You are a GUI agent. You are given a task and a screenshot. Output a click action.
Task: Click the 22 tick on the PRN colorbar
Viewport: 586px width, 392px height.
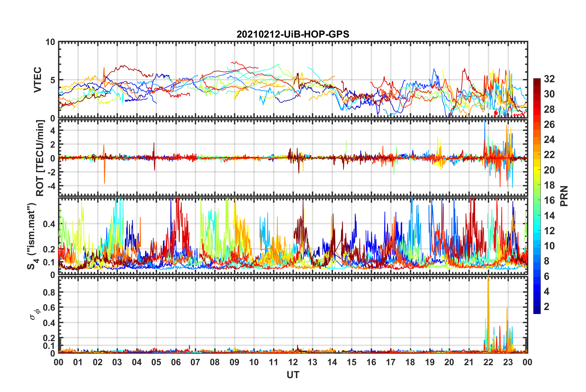pyautogui.click(x=549, y=155)
